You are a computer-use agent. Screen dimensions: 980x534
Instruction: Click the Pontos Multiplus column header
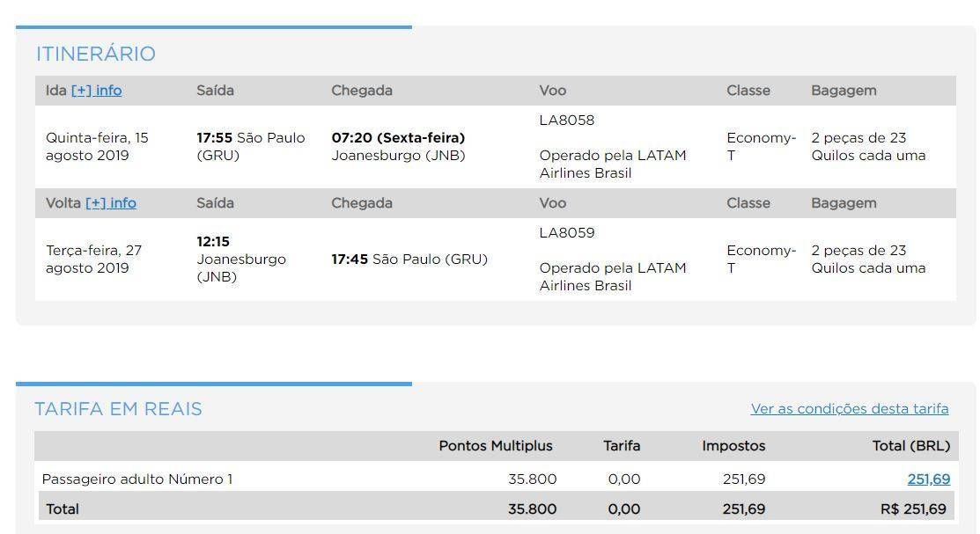click(x=496, y=446)
